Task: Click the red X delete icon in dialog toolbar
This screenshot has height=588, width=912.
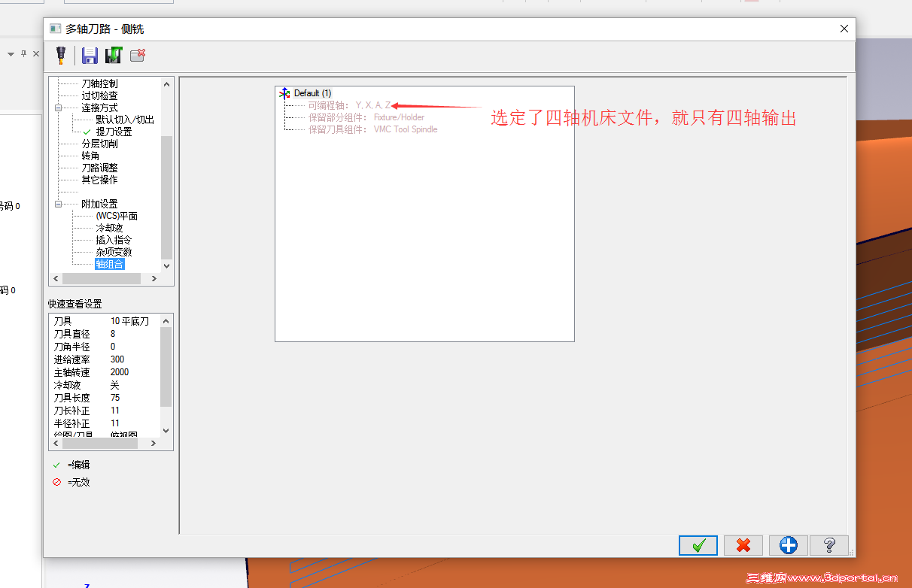Action: pos(138,55)
